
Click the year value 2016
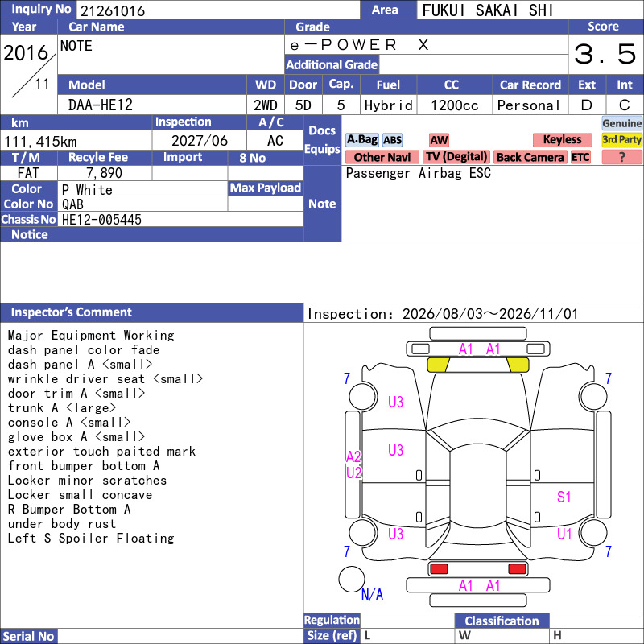coord(26,53)
